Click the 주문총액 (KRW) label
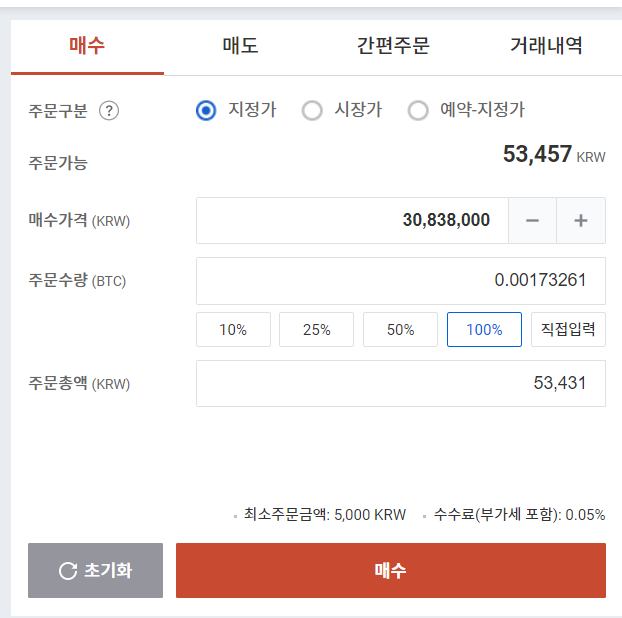The height and width of the screenshot is (618, 622). point(79,384)
